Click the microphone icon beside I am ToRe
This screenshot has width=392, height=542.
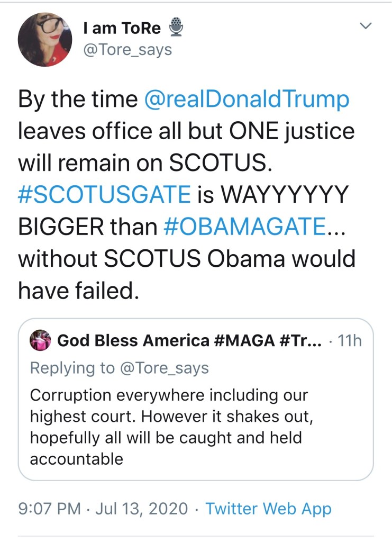click(x=177, y=28)
